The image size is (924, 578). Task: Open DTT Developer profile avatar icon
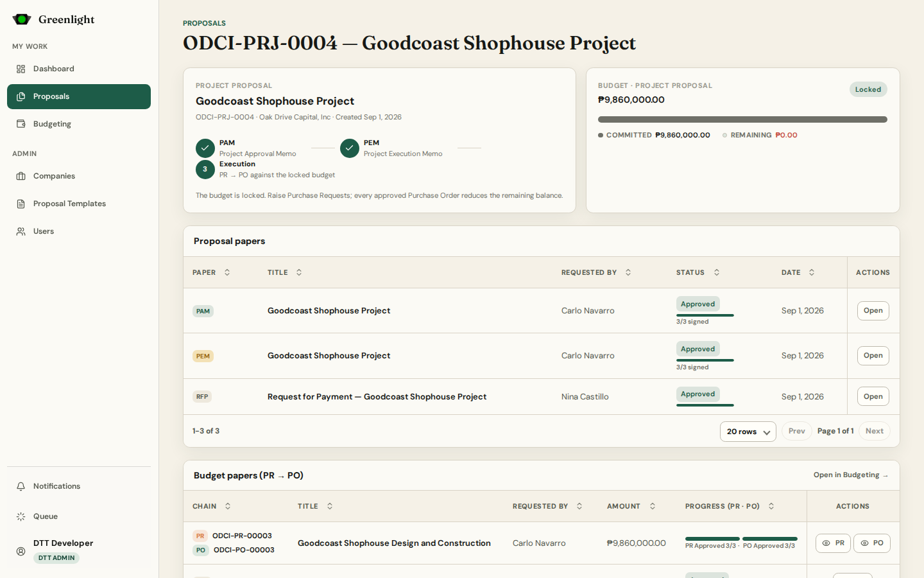tap(21, 551)
